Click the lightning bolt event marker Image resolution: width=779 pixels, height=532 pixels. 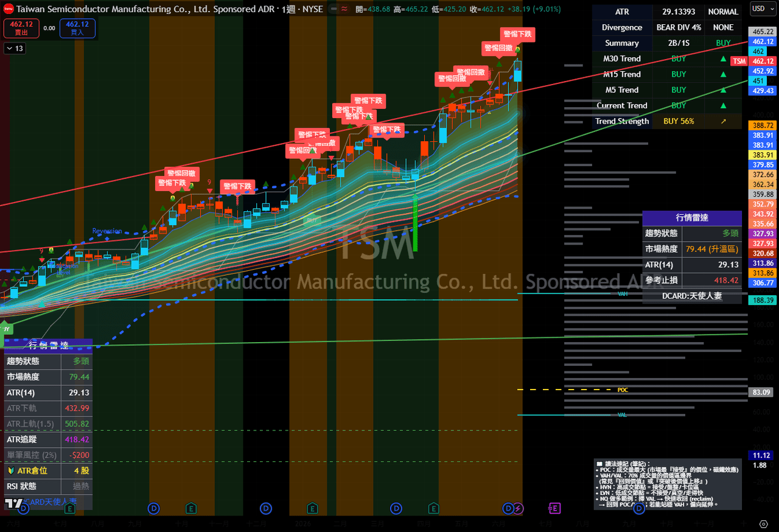click(518, 508)
